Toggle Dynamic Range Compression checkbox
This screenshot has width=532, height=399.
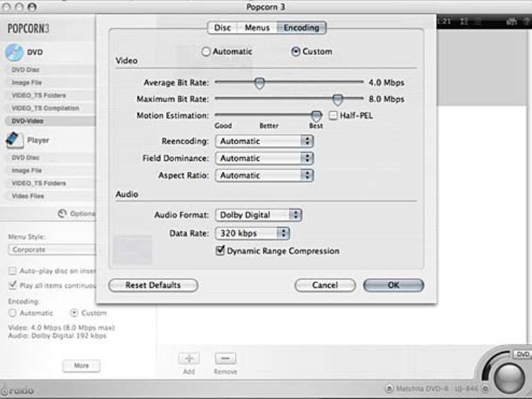[220, 251]
